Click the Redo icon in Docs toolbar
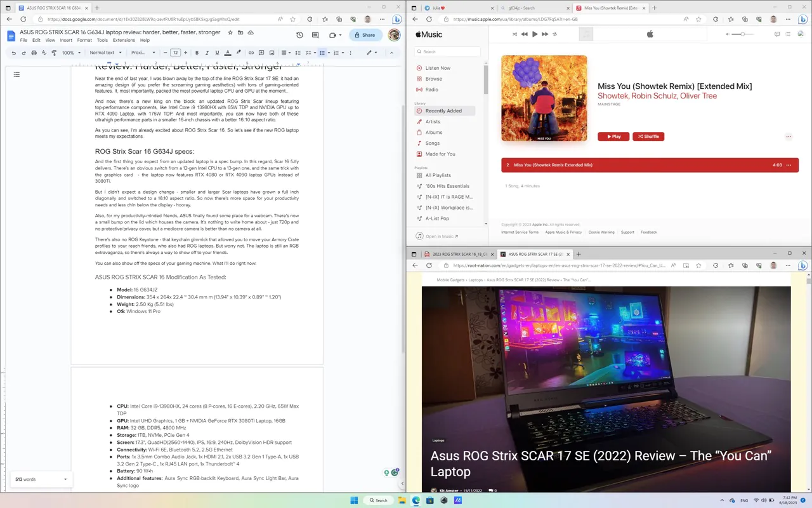 coord(23,53)
